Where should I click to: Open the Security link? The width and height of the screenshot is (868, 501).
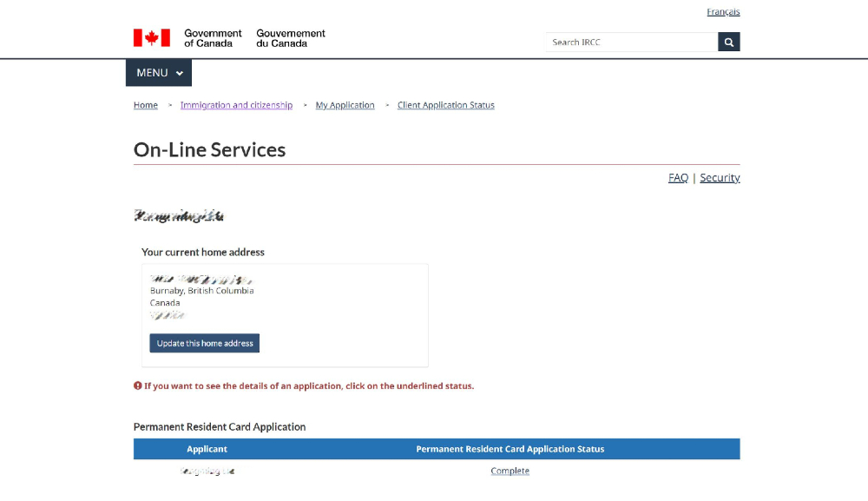tap(720, 178)
